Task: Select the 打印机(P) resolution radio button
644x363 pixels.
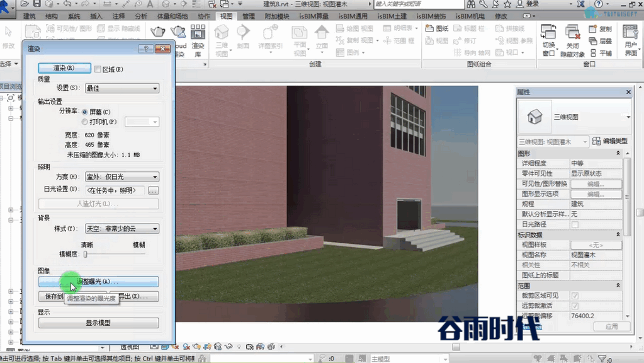Action: (x=84, y=122)
